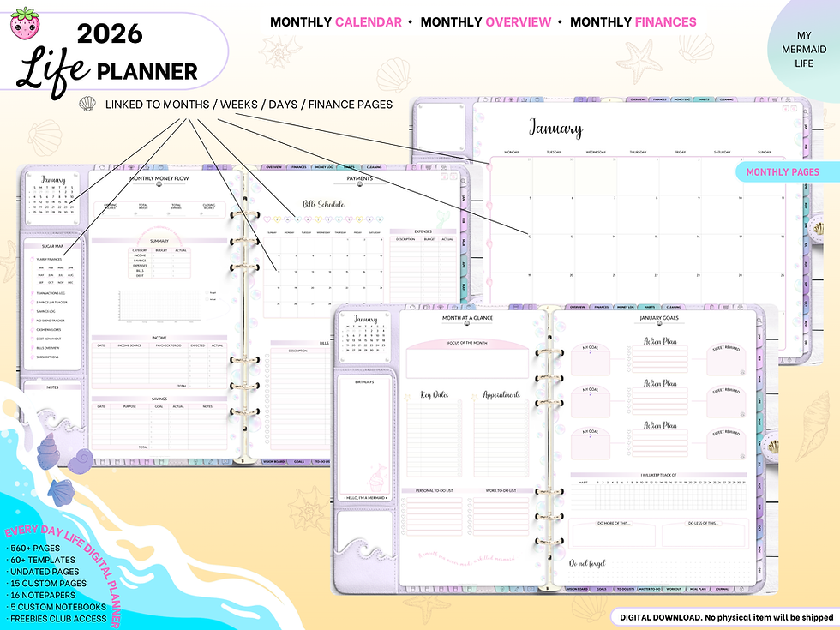Open shopping cart icon on finance planner spread
Image resolution: width=840 pixels, height=630 pixels.
click(428, 166)
